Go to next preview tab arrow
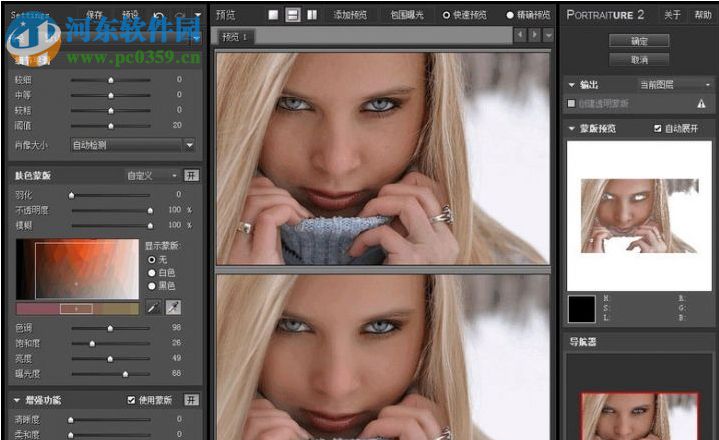The image size is (719, 440). [534, 35]
